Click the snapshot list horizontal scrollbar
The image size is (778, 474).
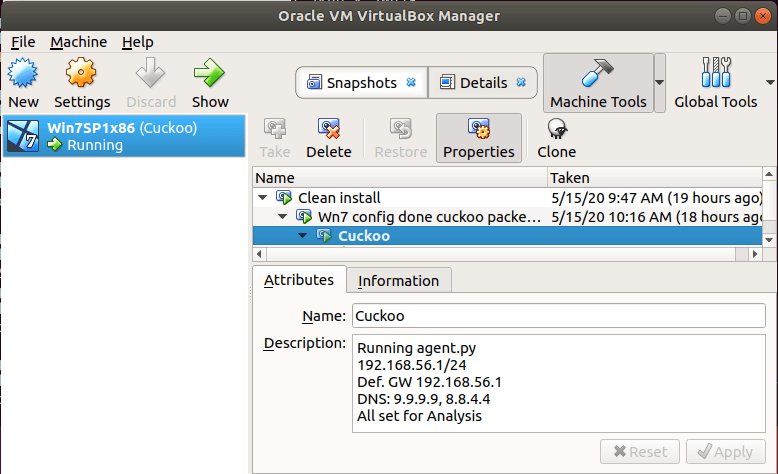(x=502, y=254)
